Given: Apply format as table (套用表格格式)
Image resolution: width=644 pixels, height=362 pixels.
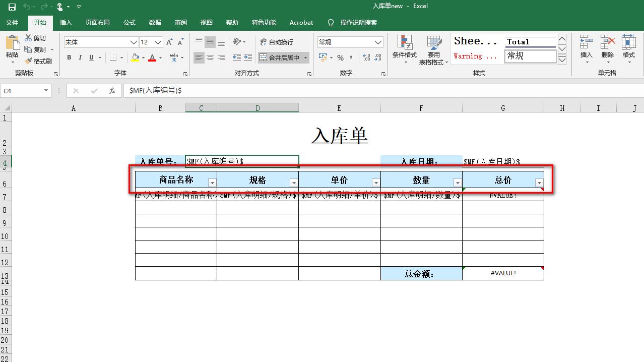Looking at the screenshot, I should 433,49.
